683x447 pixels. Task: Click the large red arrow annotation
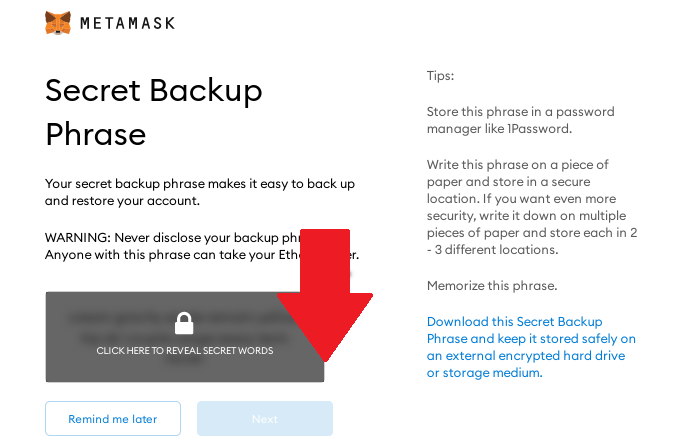325,295
